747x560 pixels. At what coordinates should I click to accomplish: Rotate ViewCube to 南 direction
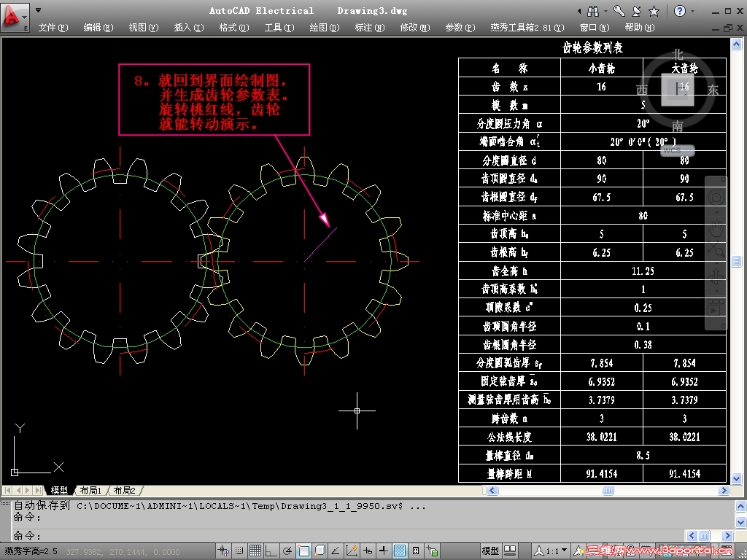point(678,126)
